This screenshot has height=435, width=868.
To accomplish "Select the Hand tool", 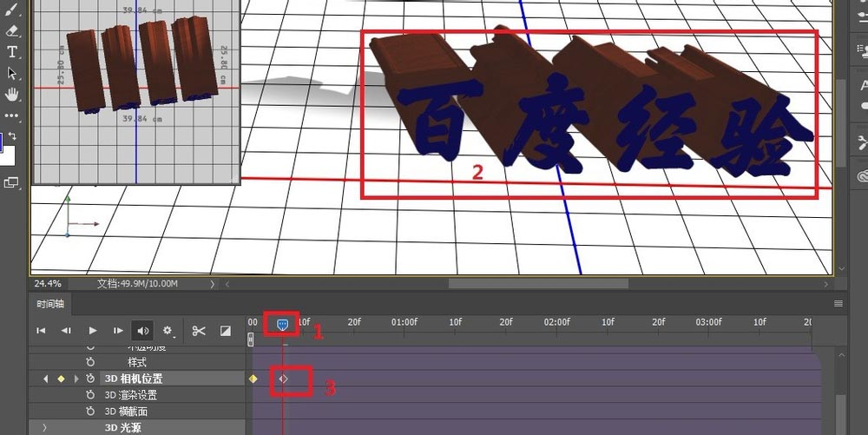I will click(x=11, y=95).
